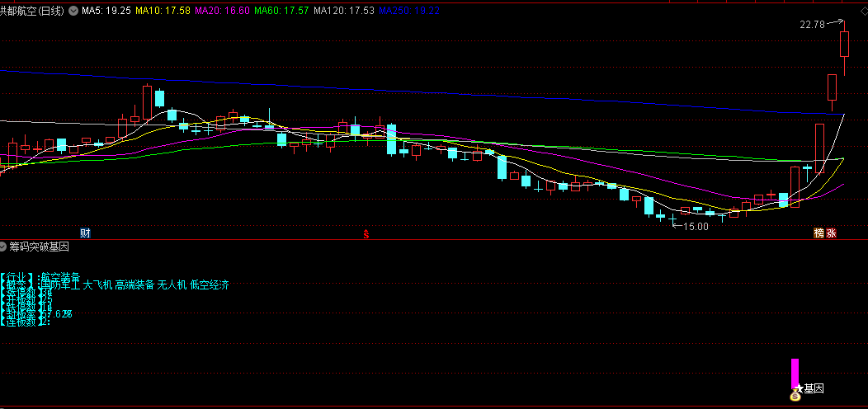This screenshot has height=409, width=868.
Task: Select the MA250: 19.22 indicator label
Action: 409,10
